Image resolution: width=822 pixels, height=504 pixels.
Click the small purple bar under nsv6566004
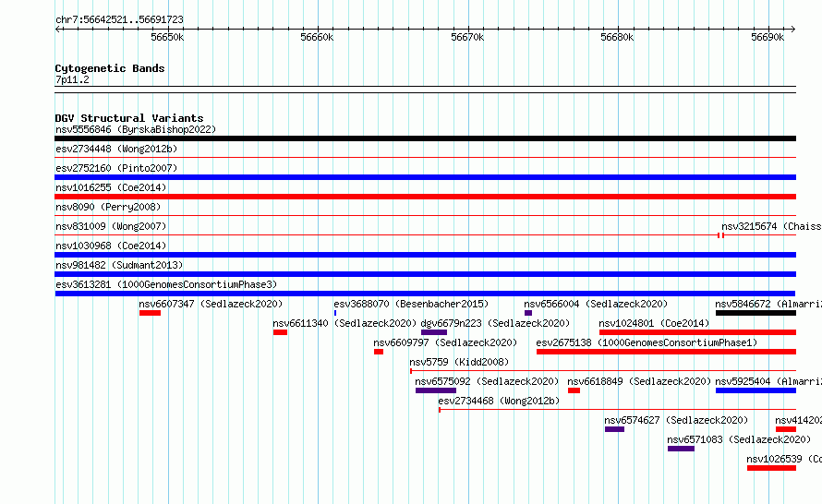(x=528, y=313)
